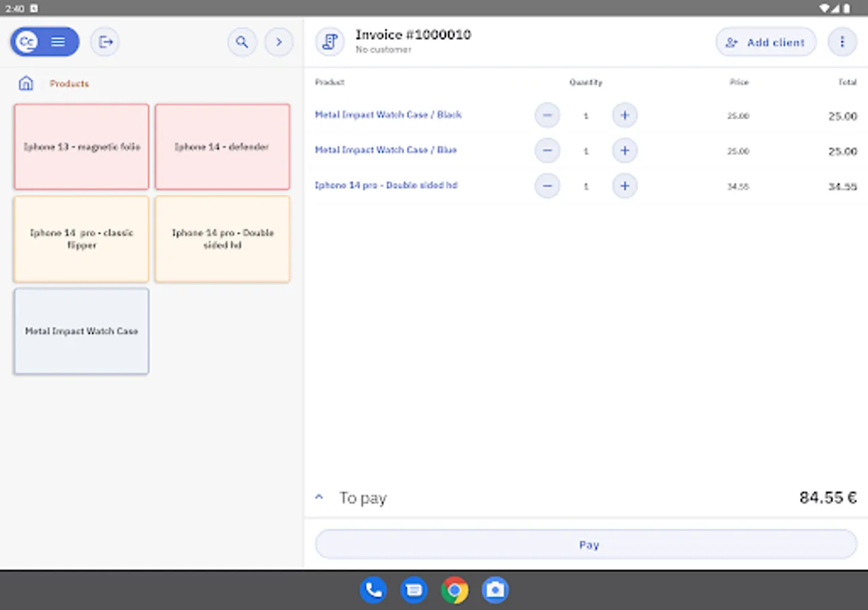Choose the Metal Impact Watch Case tile

81,331
